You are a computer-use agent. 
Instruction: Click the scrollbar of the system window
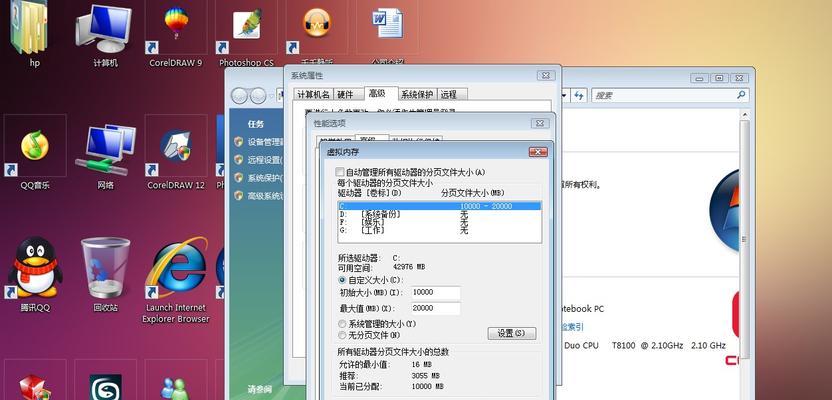[x=744, y=239]
